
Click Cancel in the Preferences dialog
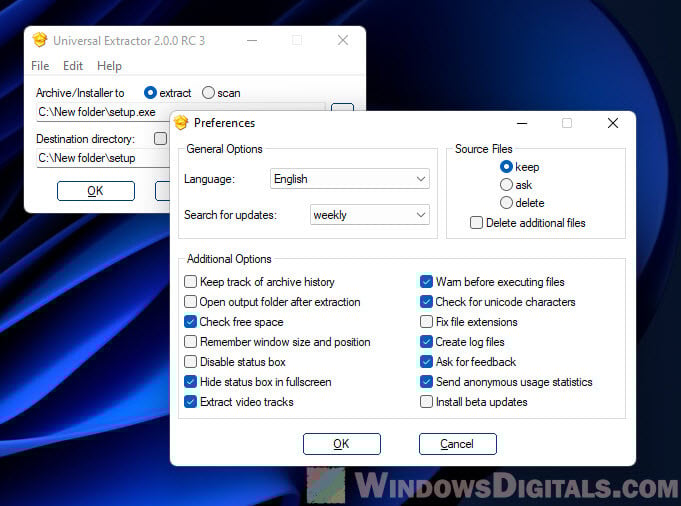tap(458, 444)
